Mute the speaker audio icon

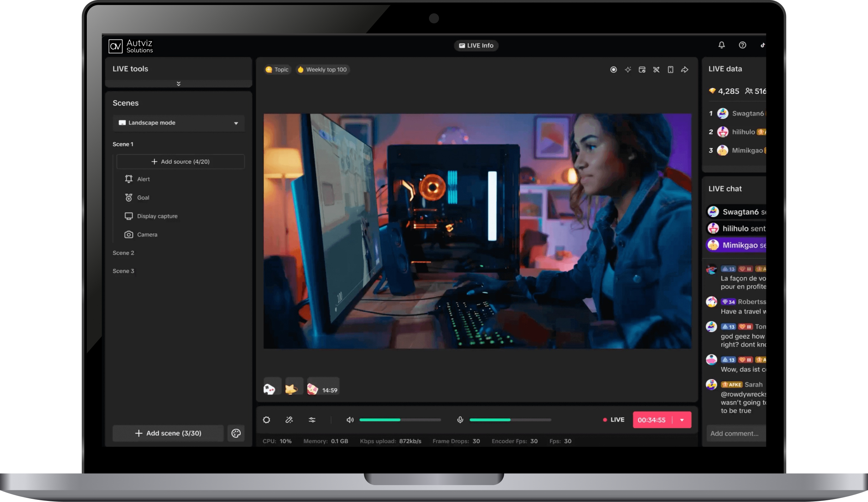[x=350, y=420]
